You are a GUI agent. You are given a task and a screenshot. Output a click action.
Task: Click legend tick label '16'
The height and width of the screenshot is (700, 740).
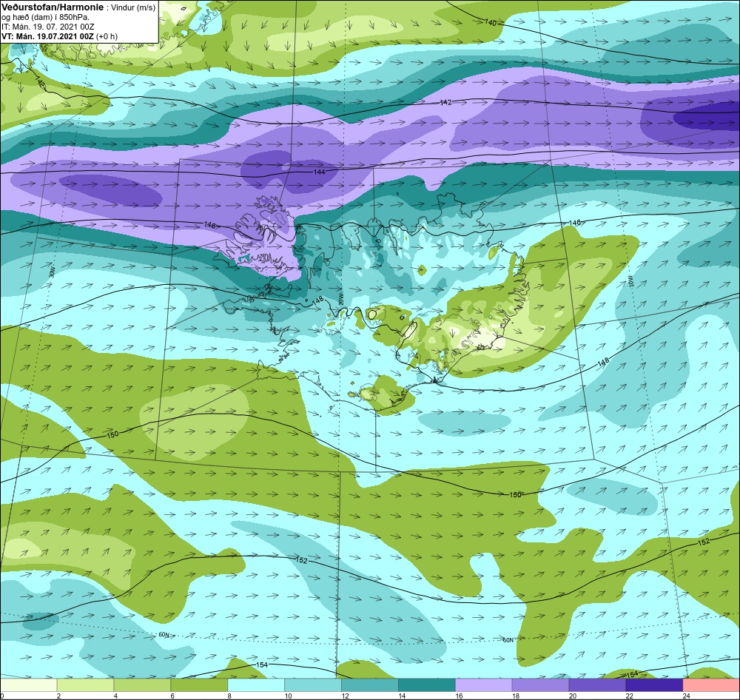point(459,696)
